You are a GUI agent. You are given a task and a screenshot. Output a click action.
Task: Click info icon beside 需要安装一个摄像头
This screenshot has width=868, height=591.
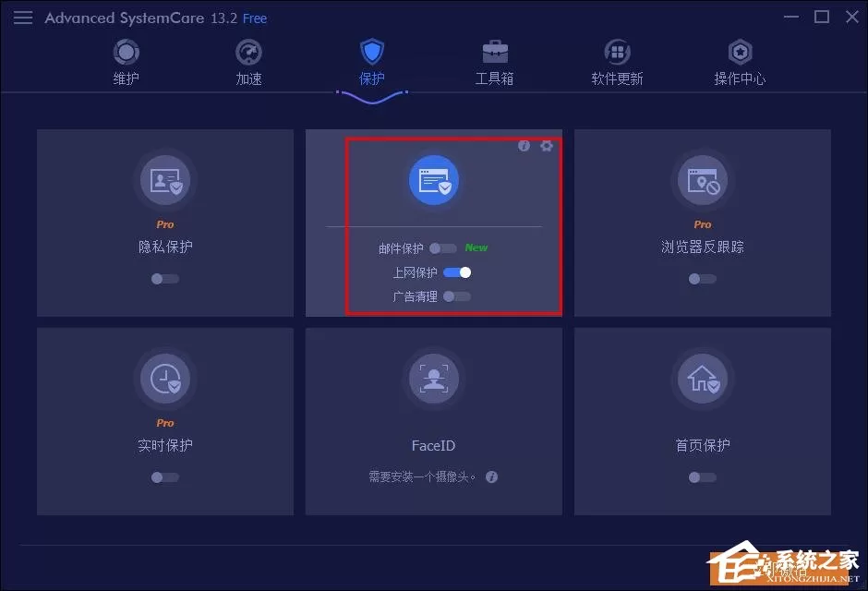491,477
